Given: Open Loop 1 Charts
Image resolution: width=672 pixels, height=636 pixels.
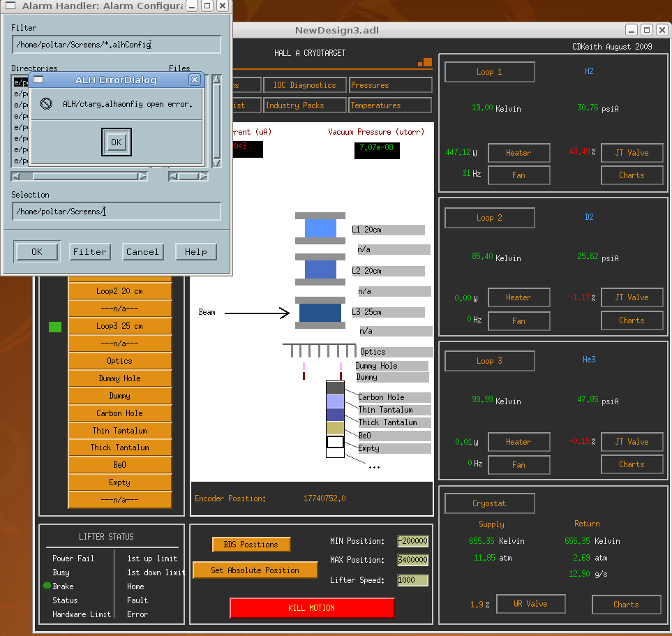Looking at the screenshot, I should [x=632, y=175].
